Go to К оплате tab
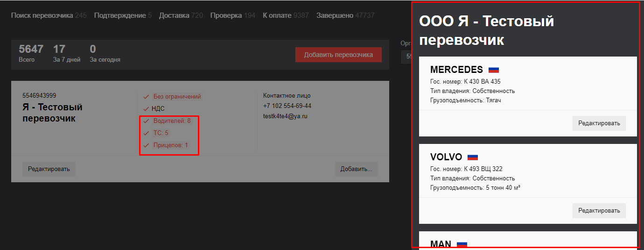This screenshot has width=644, height=250. point(286,15)
